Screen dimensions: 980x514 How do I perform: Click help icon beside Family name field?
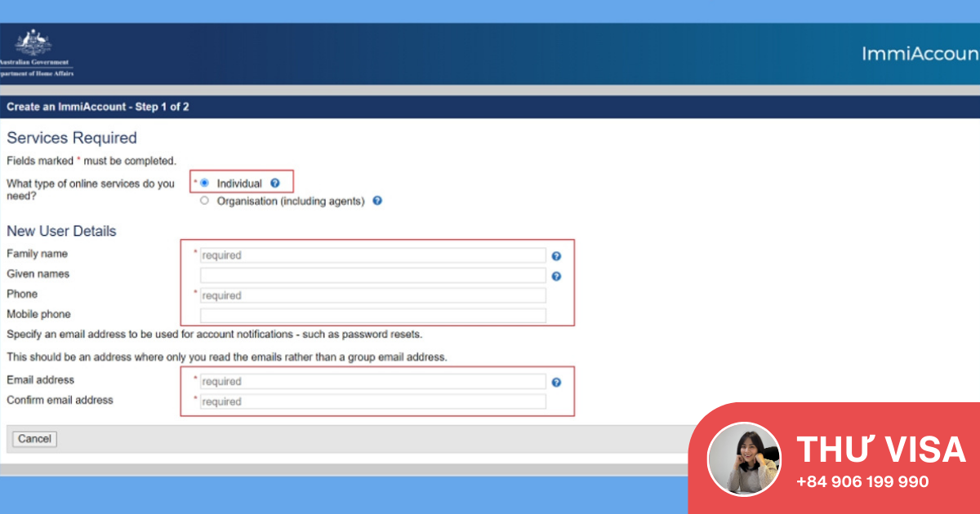(556, 256)
